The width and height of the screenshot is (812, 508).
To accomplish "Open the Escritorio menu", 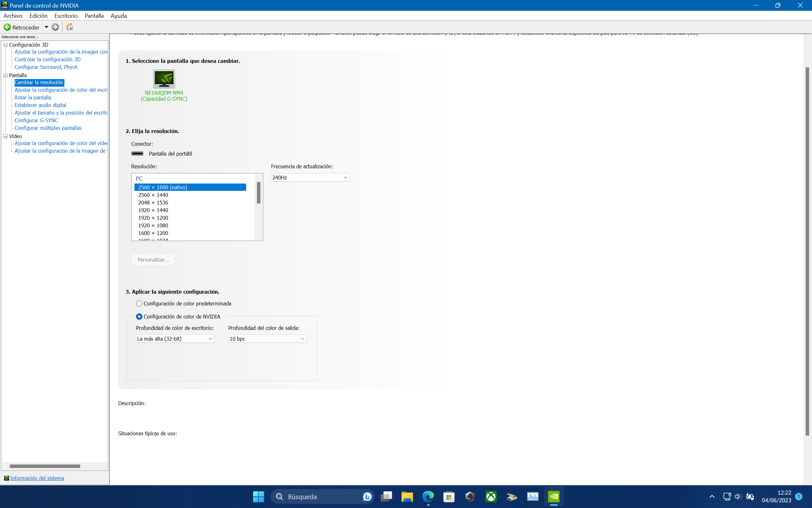I will point(66,16).
